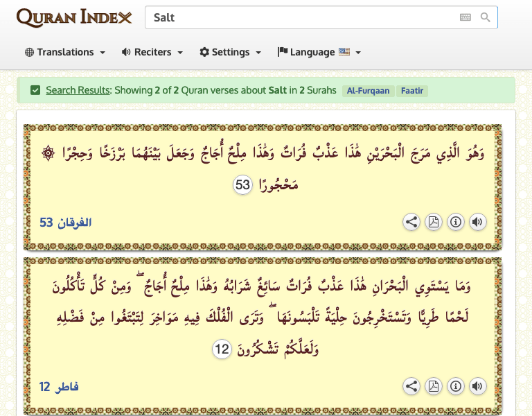Download PDF of Faatir verse 12
The image size is (532, 416).
(434, 386)
